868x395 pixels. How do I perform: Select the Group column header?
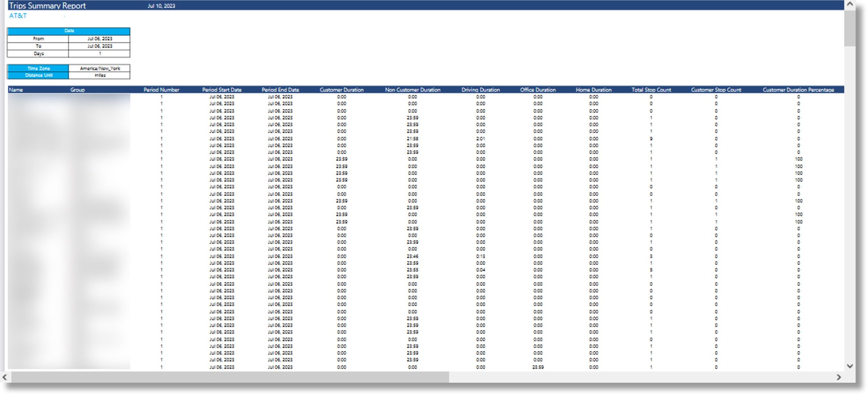pyautogui.click(x=77, y=90)
